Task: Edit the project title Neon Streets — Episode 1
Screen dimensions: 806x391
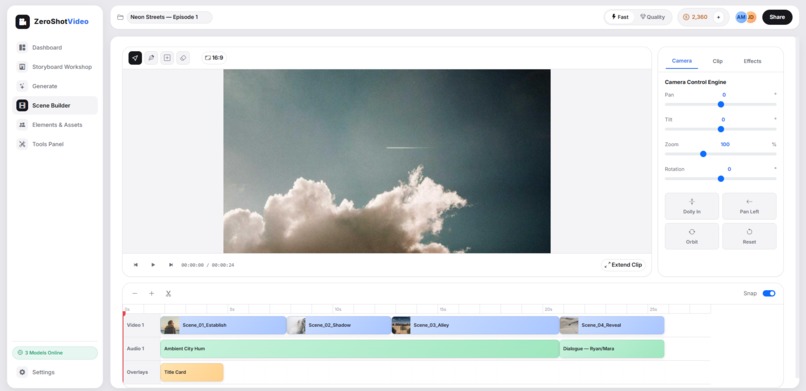Action: tap(170, 17)
